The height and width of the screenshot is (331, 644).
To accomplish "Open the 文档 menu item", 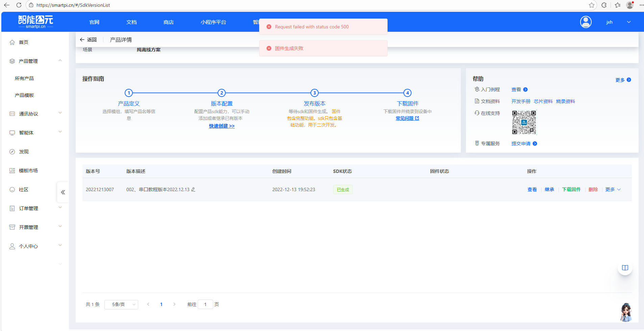I will tap(131, 22).
